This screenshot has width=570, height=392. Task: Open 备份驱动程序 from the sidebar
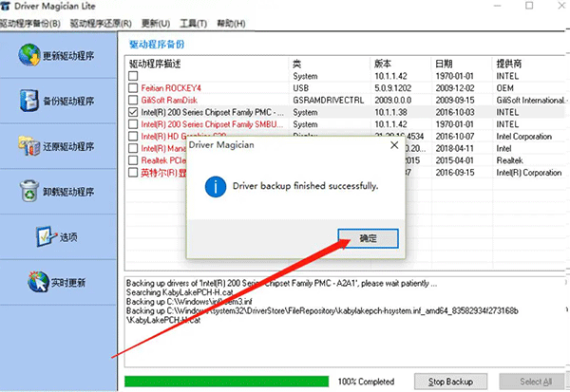pyautogui.click(x=58, y=101)
